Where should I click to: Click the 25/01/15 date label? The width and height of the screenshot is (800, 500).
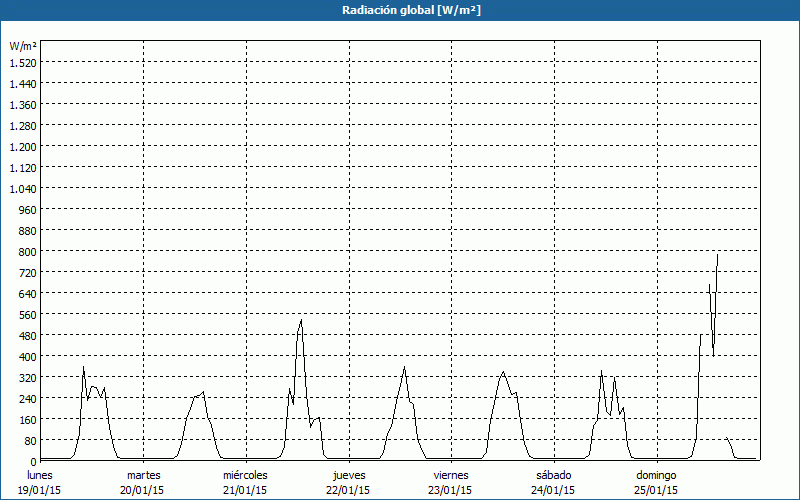point(656,490)
